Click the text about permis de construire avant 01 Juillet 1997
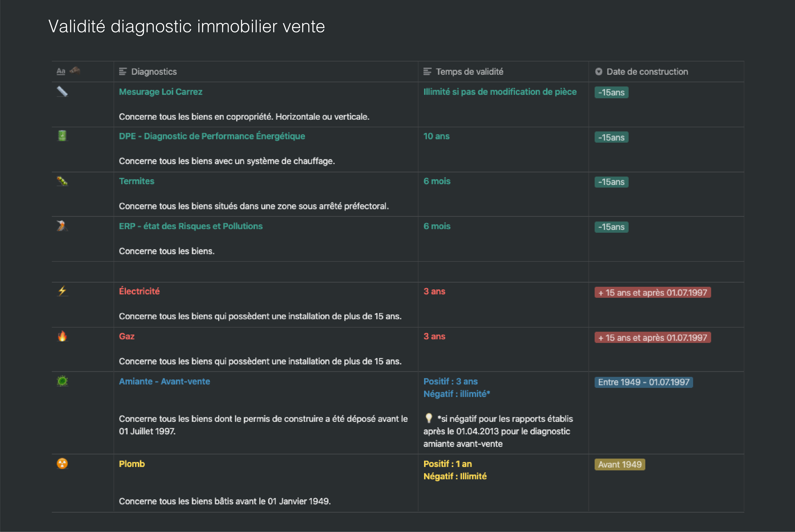This screenshot has width=795, height=532. tap(263, 425)
